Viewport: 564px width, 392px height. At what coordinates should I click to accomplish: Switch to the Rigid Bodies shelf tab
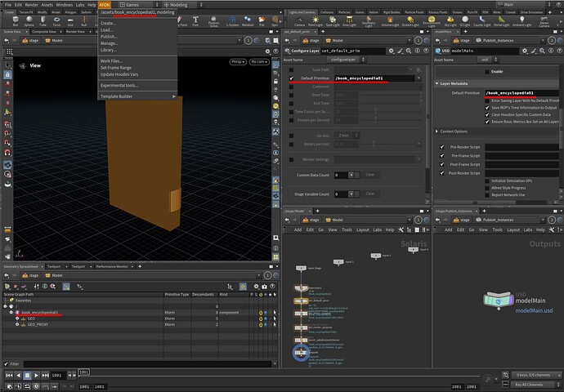pos(392,12)
